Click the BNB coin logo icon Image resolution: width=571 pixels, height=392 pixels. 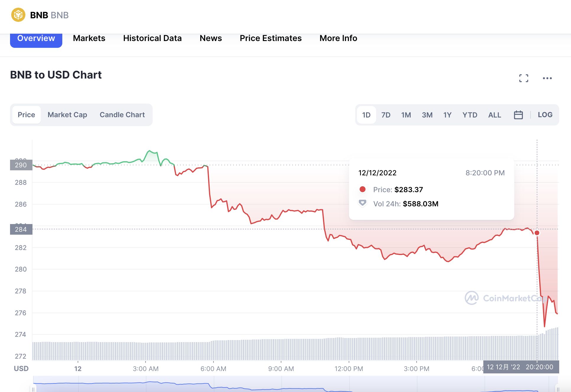pyautogui.click(x=18, y=15)
